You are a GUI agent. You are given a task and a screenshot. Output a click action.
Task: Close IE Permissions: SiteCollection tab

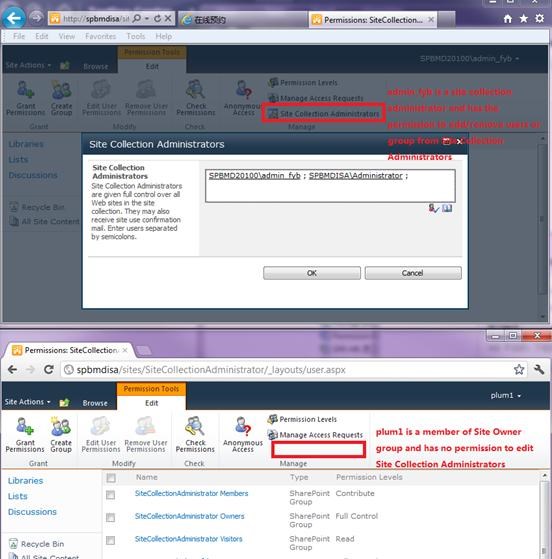click(431, 20)
